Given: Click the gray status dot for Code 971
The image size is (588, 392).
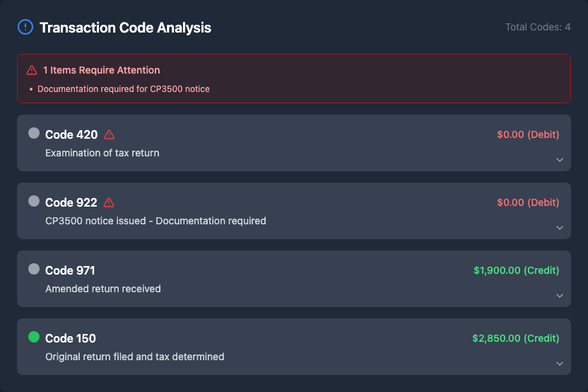Looking at the screenshot, I should (x=33, y=269).
